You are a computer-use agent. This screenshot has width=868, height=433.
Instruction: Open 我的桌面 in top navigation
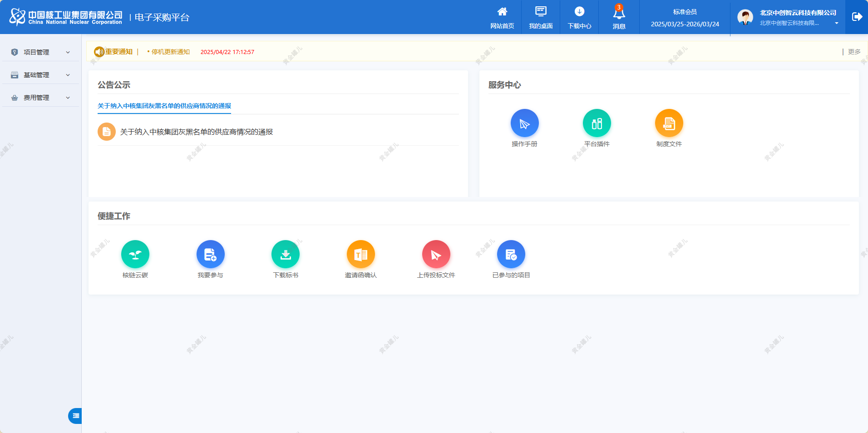541,17
